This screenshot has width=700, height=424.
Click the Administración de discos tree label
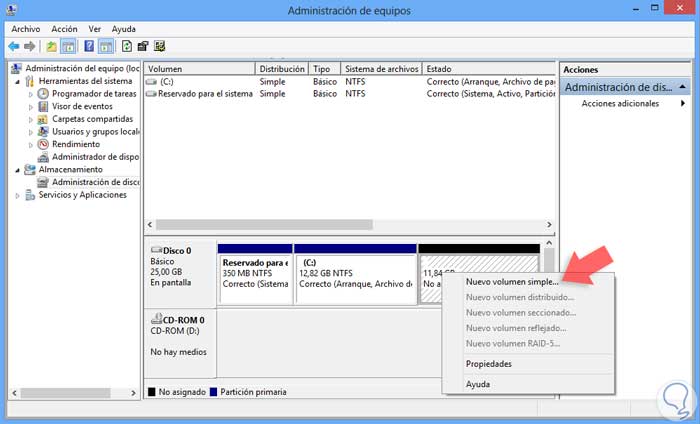[96, 182]
